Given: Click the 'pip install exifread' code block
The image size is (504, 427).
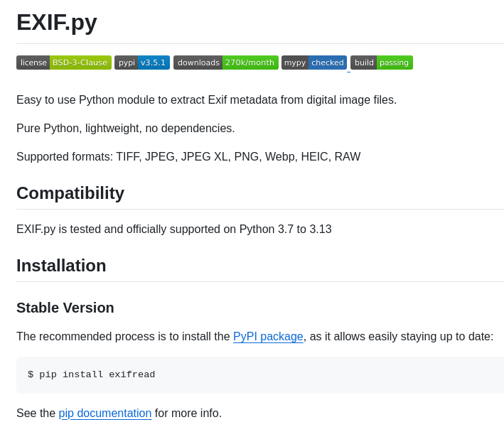Looking at the screenshot, I should pos(260,374).
